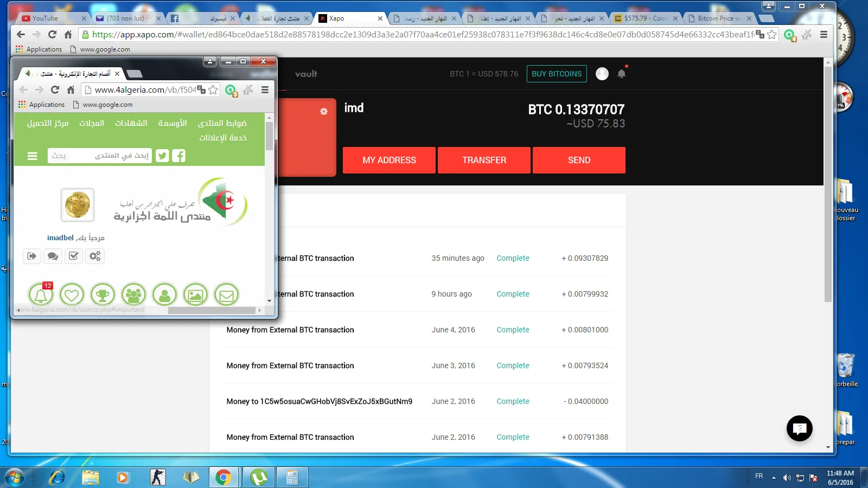Screen dimensions: 868x488
Task: Click the envelope messages icon in forum
Action: click(226, 295)
